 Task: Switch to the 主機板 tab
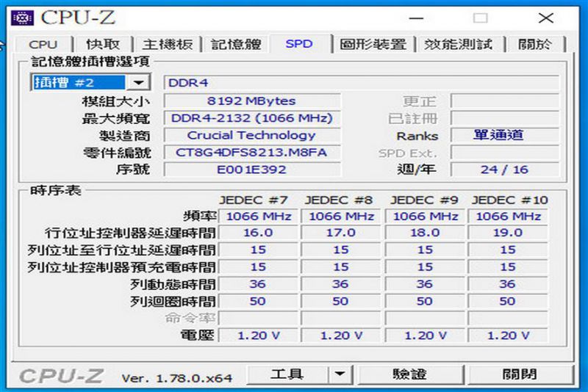168,44
